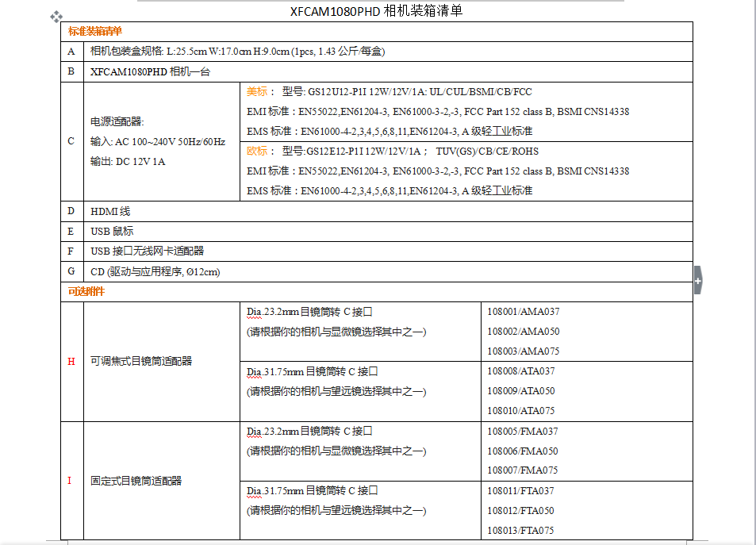Click part number 108001/AMA037
Screen dimensions: 756x545
click(x=523, y=312)
